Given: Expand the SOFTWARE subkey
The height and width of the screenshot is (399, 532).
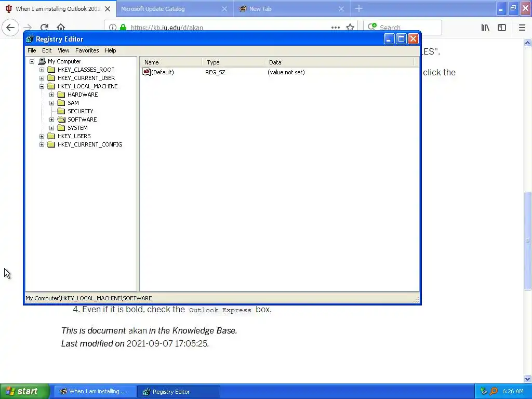Looking at the screenshot, I should click(x=51, y=120).
